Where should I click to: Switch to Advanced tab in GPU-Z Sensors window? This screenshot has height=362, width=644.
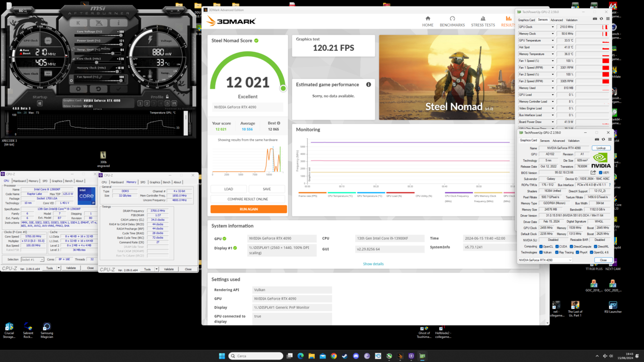tap(556, 20)
